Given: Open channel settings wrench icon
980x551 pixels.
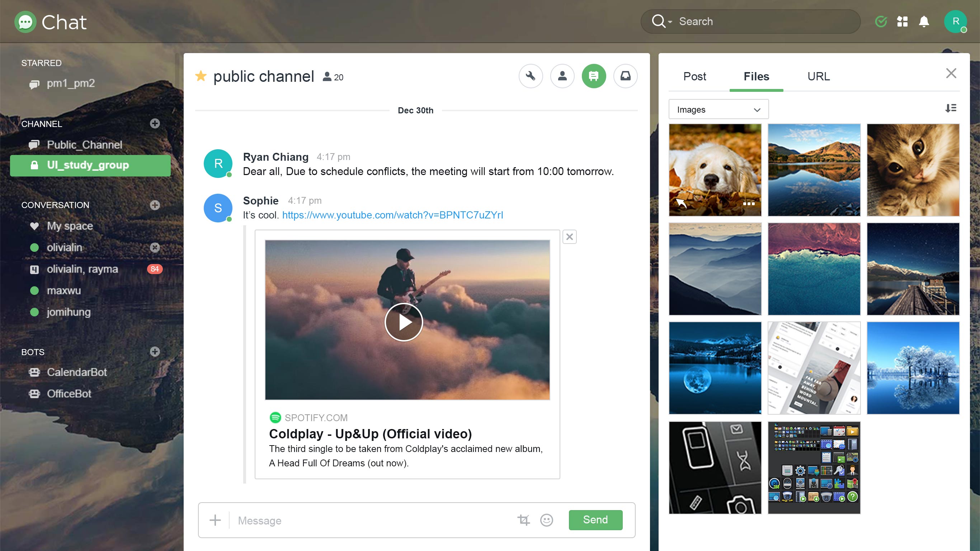Looking at the screenshot, I should (530, 76).
